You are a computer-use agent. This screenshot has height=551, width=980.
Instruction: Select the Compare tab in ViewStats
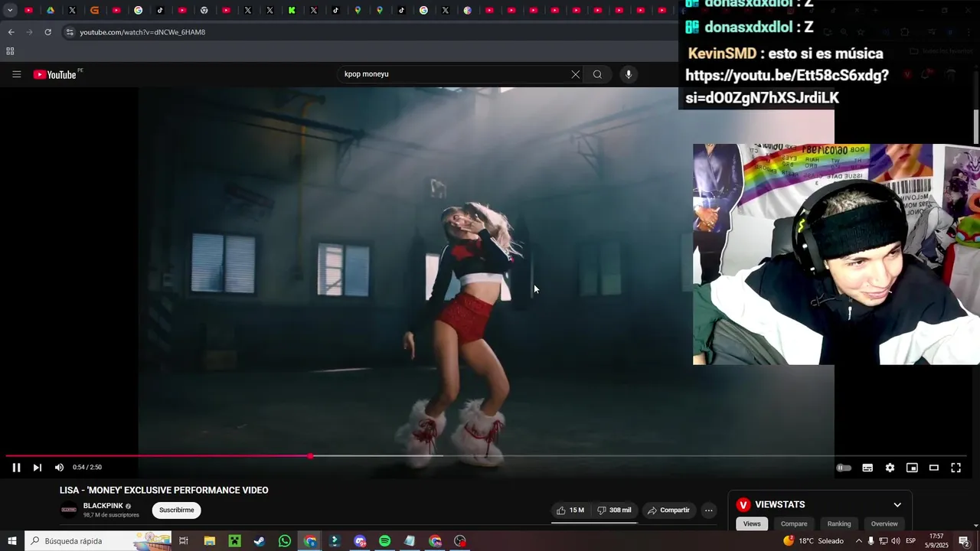pos(794,523)
